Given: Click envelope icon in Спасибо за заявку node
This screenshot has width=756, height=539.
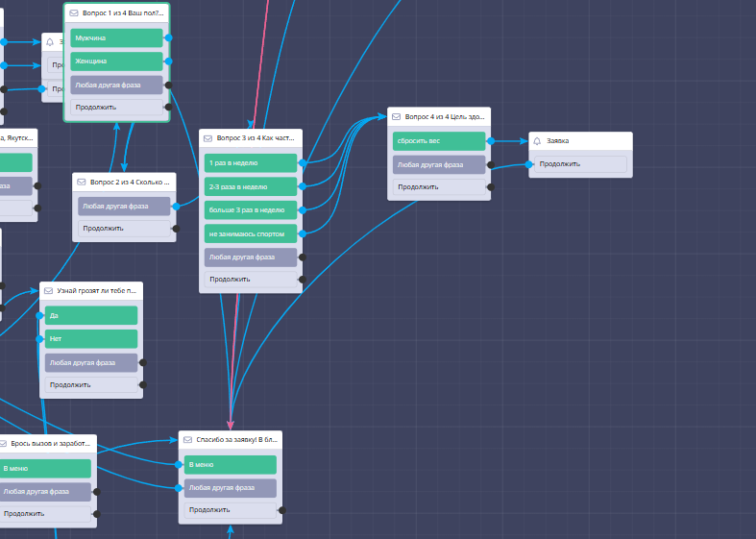Looking at the screenshot, I should click(x=188, y=440).
